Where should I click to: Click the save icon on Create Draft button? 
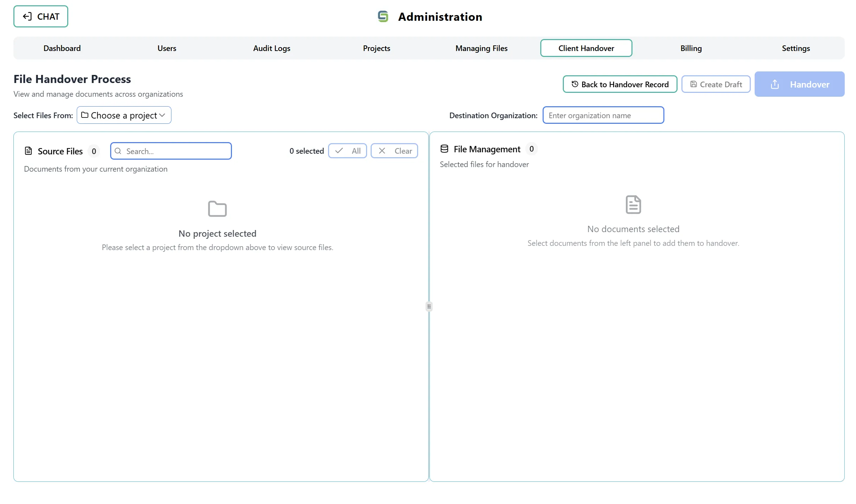click(693, 84)
